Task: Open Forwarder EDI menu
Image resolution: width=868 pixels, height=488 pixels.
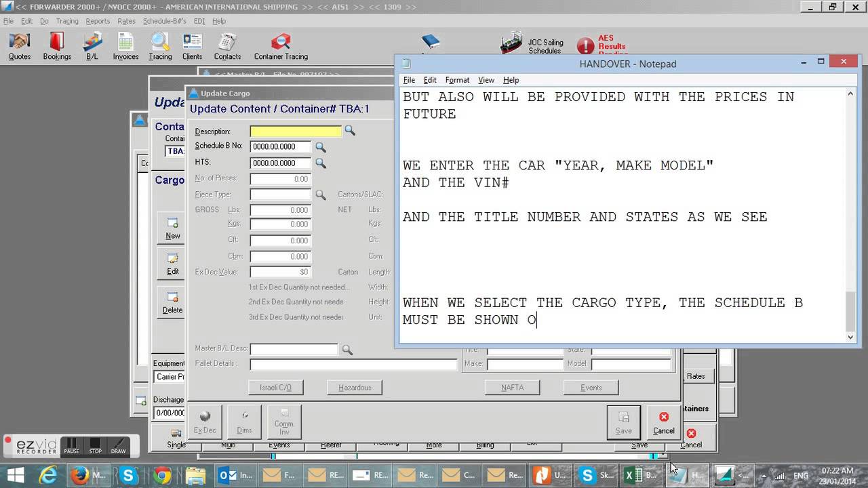Action: pyautogui.click(x=199, y=21)
